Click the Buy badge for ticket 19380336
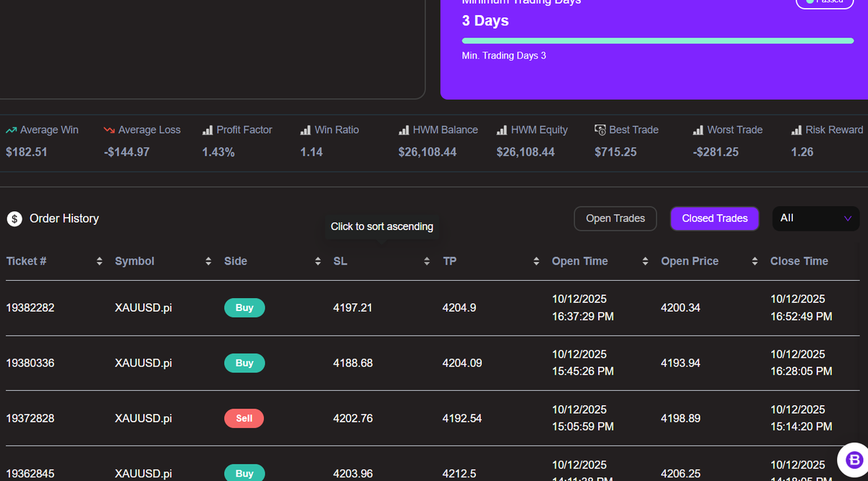The image size is (868, 481). click(244, 363)
